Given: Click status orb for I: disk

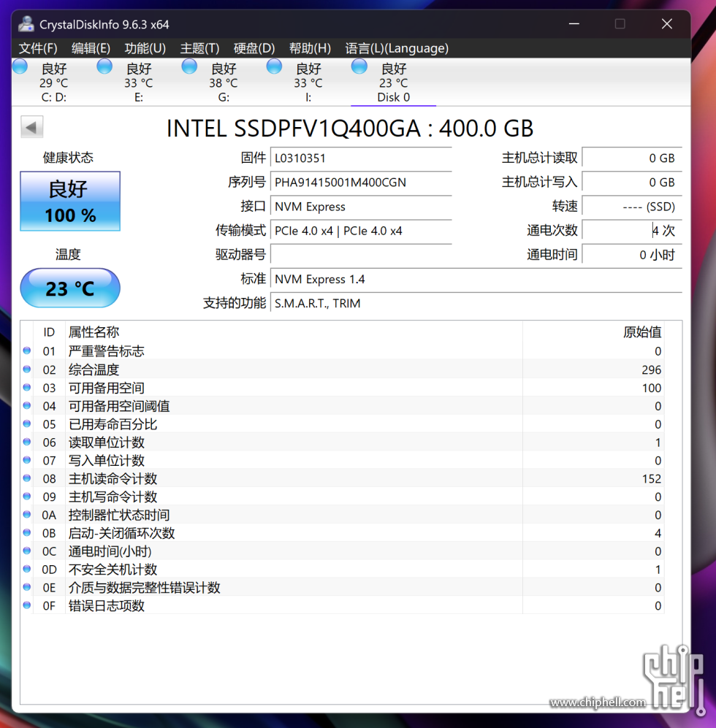Looking at the screenshot, I should (x=274, y=67).
